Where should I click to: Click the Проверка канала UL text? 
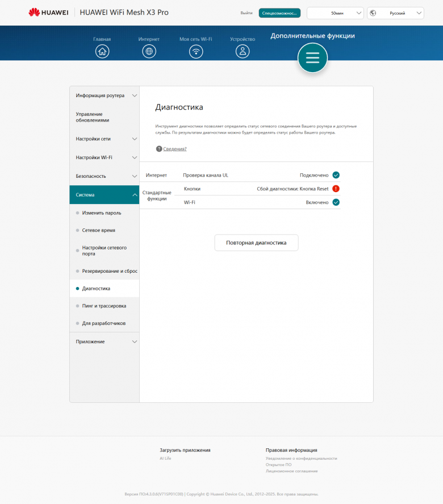(206, 175)
